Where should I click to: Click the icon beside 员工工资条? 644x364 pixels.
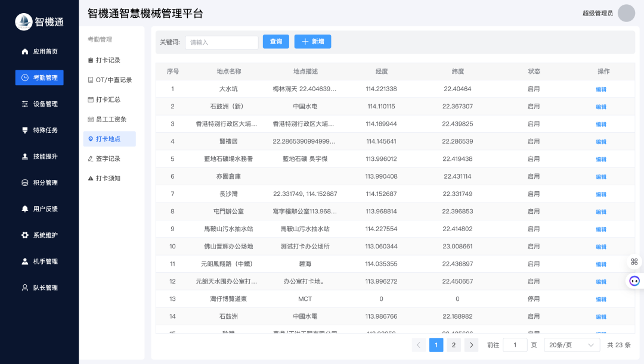click(91, 119)
